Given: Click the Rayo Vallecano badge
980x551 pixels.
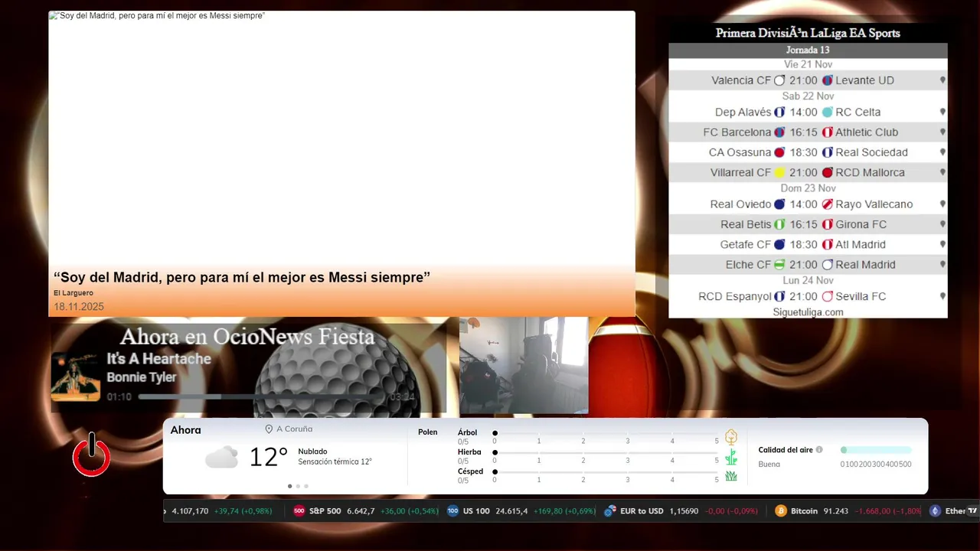Looking at the screenshot, I should pyautogui.click(x=827, y=204).
